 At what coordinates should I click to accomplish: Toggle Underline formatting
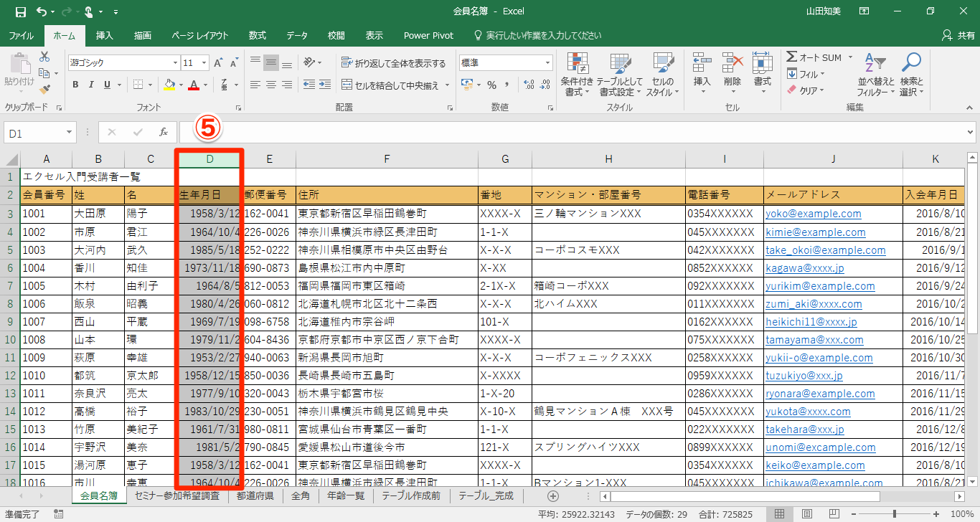click(x=108, y=85)
